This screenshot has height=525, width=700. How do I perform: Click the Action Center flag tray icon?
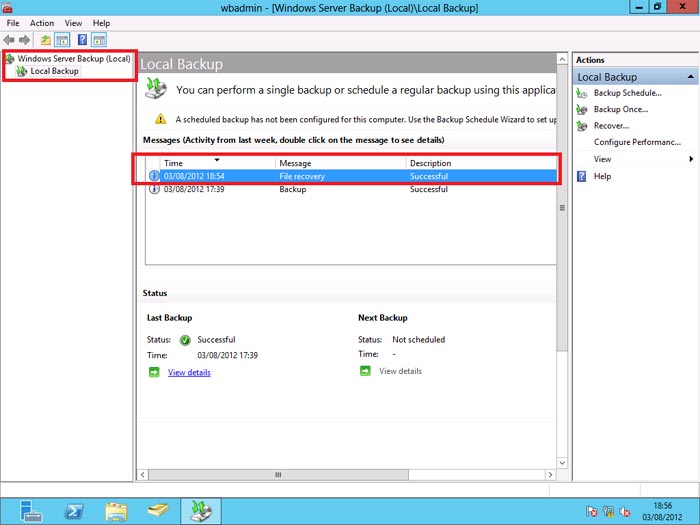(x=592, y=511)
